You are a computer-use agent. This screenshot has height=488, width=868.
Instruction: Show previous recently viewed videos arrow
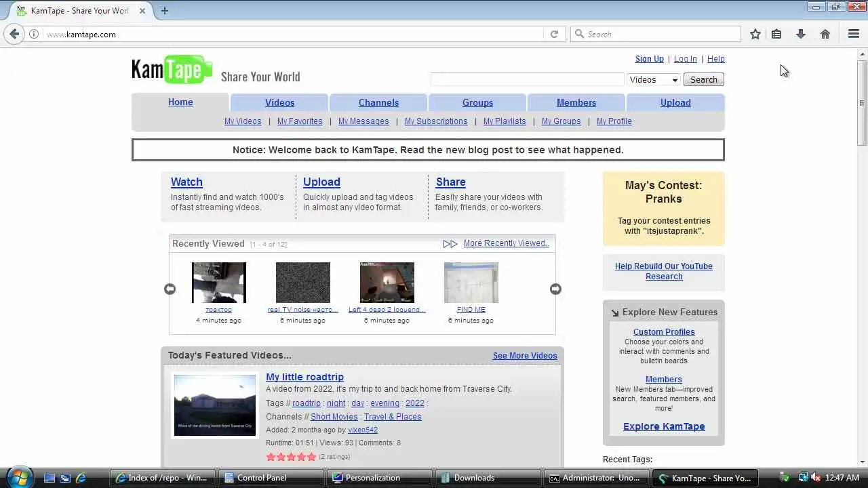170,289
